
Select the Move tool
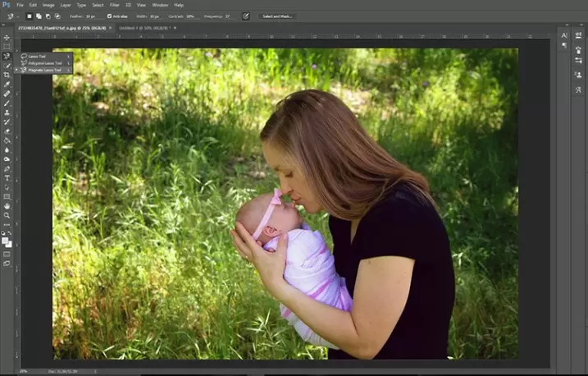(x=7, y=38)
